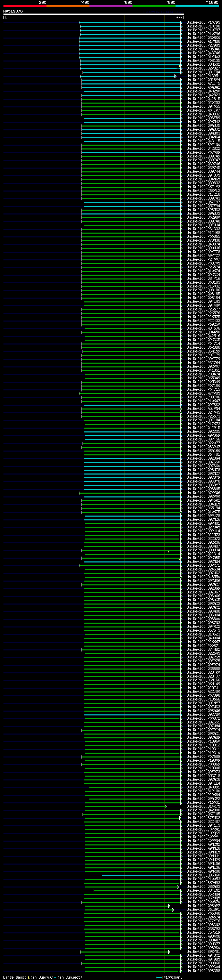Image resolution: width=222 pixels, height=980 pixels.
Task: Open hit UniRef100_P10795
Action: pyautogui.click(x=203, y=23)
